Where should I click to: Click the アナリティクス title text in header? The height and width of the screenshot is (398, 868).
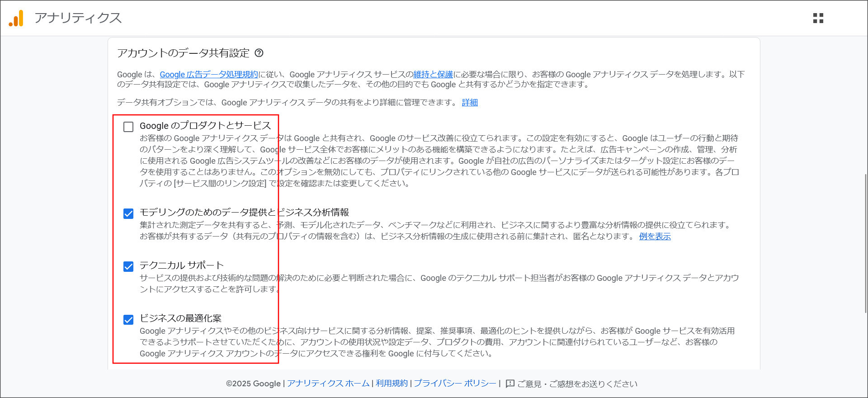pyautogui.click(x=78, y=18)
